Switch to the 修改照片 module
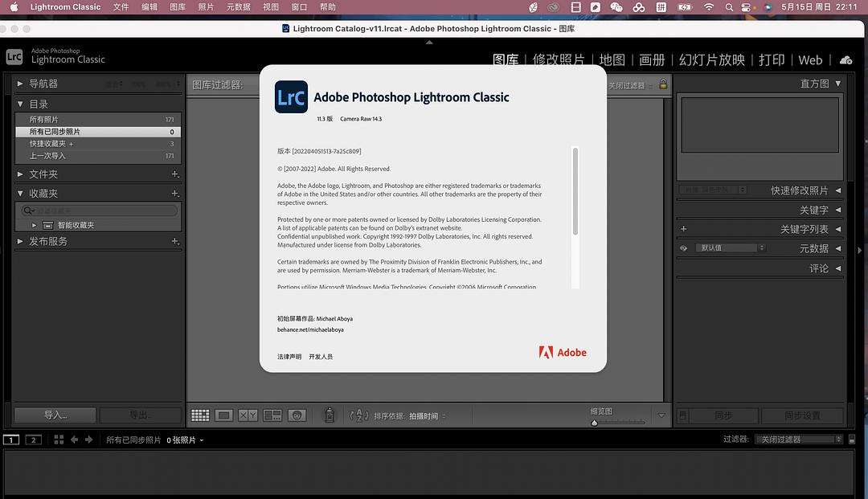 click(x=558, y=59)
